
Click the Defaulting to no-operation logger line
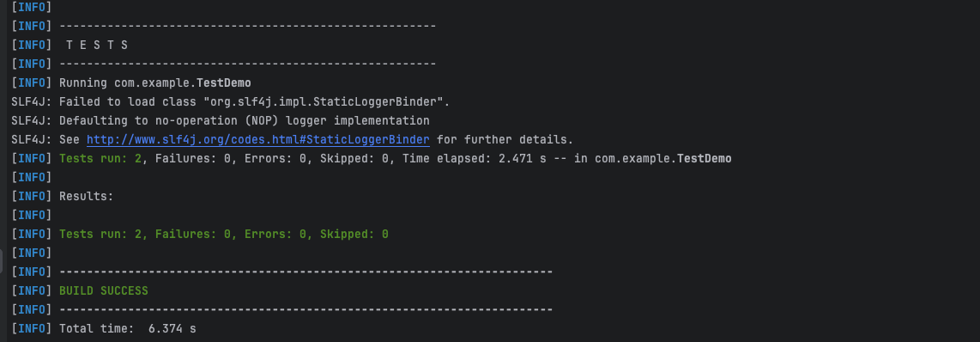[x=245, y=120]
